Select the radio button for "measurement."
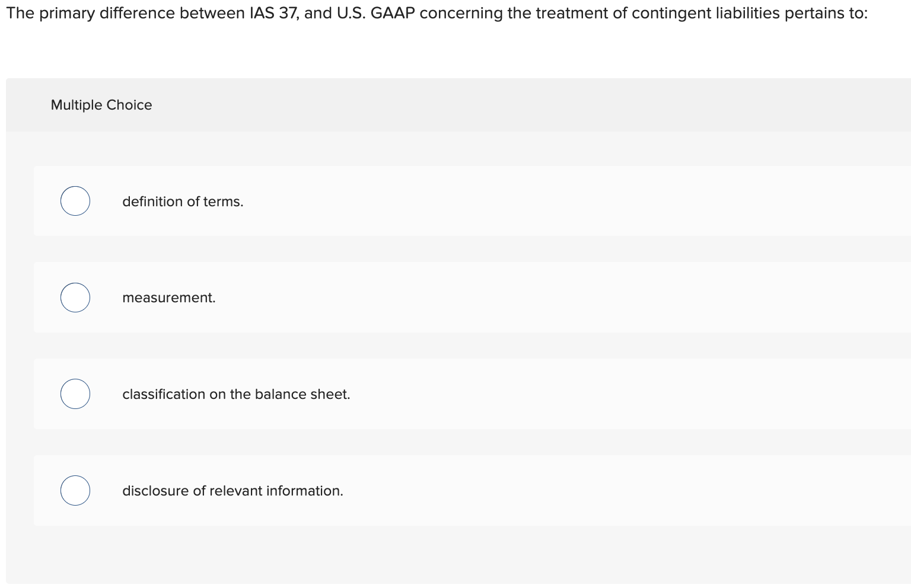The width and height of the screenshot is (911, 588). tap(75, 297)
